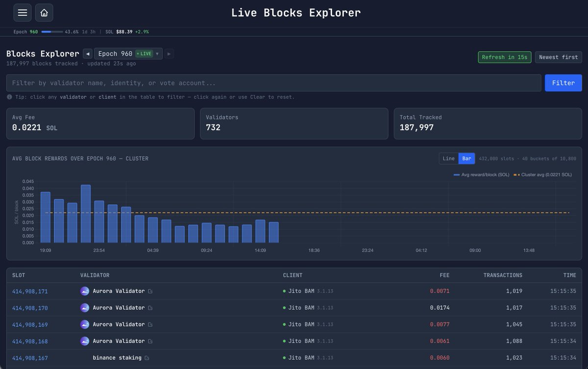The height and width of the screenshot is (369, 588).
Task: Open the hamburger menu
Action: (x=23, y=13)
